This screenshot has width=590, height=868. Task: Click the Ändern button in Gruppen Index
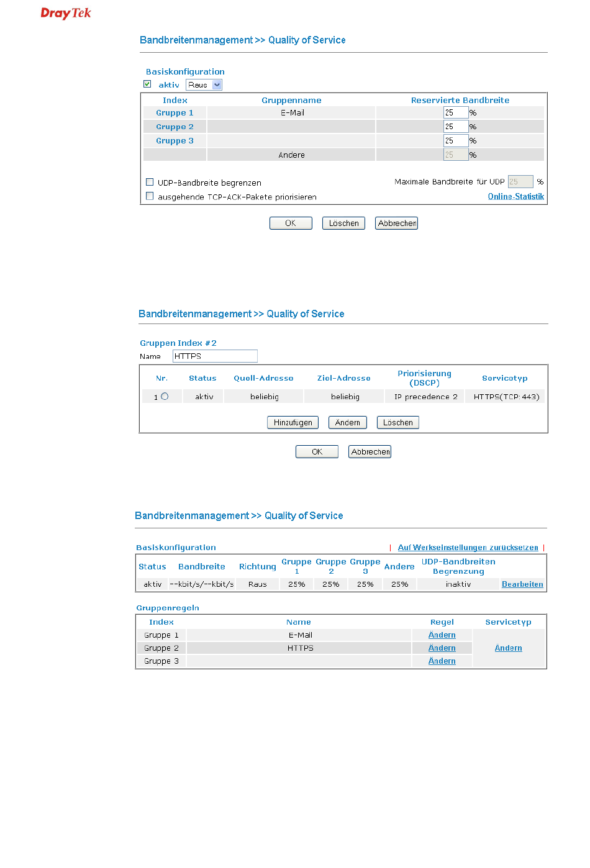tap(348, 423)
